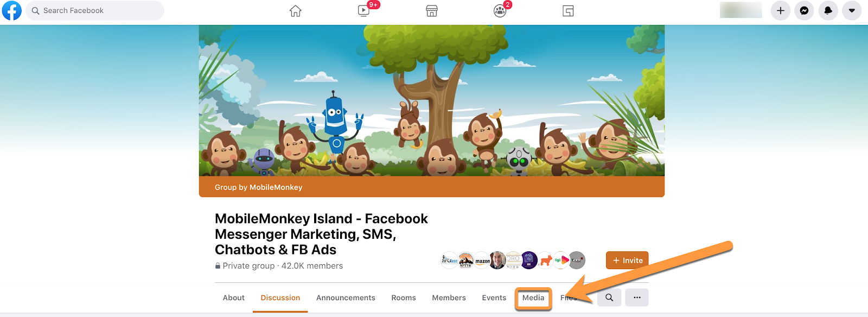Open the MobileMonkey page link in banner

(x=276, y=187)
